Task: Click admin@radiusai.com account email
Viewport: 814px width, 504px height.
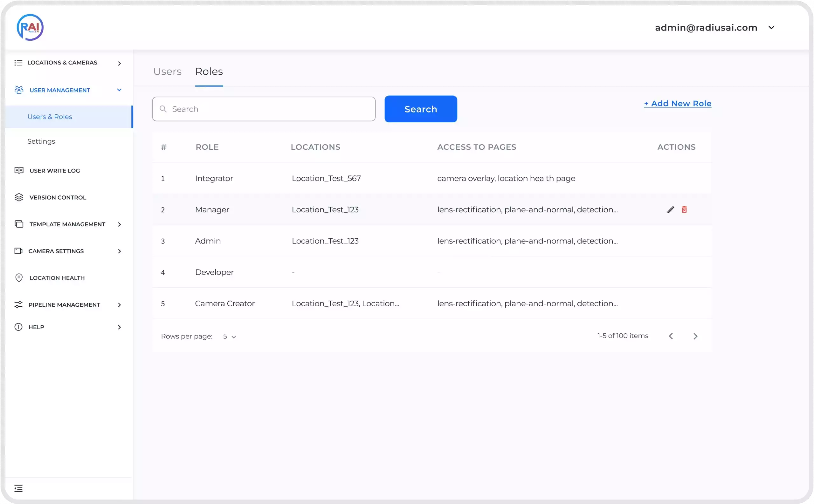Action: click(x=706, y=28)
